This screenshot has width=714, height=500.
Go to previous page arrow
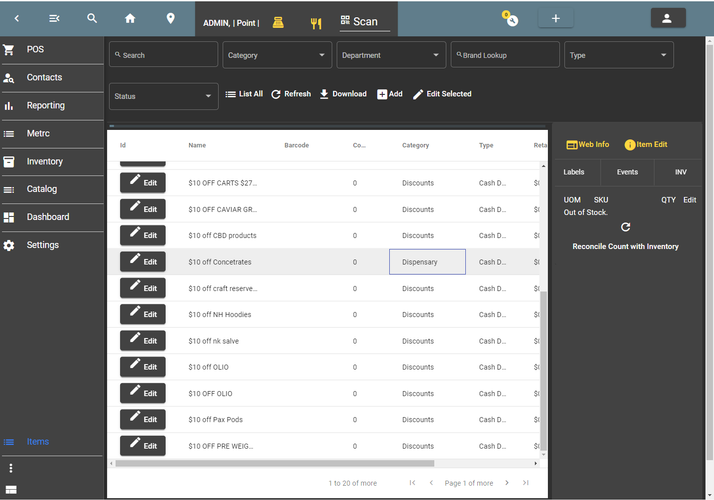[431, 483]
